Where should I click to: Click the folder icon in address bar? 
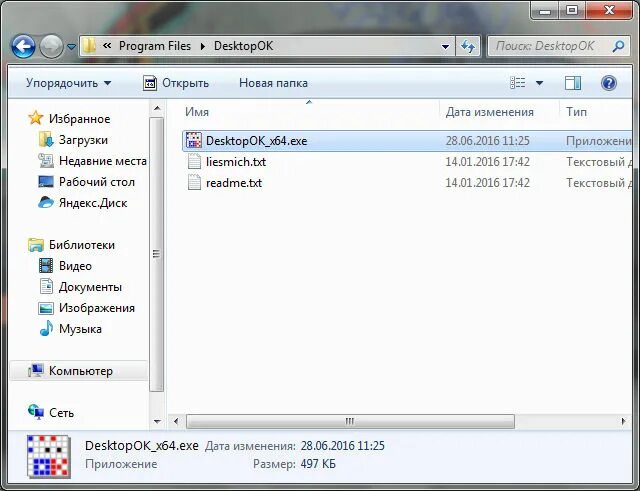pyautogui.click(x=89, y=46)
